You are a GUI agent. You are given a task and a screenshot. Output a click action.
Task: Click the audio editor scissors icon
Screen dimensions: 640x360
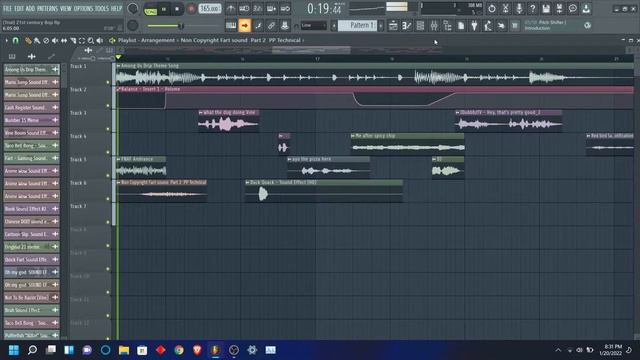(505, 9)
